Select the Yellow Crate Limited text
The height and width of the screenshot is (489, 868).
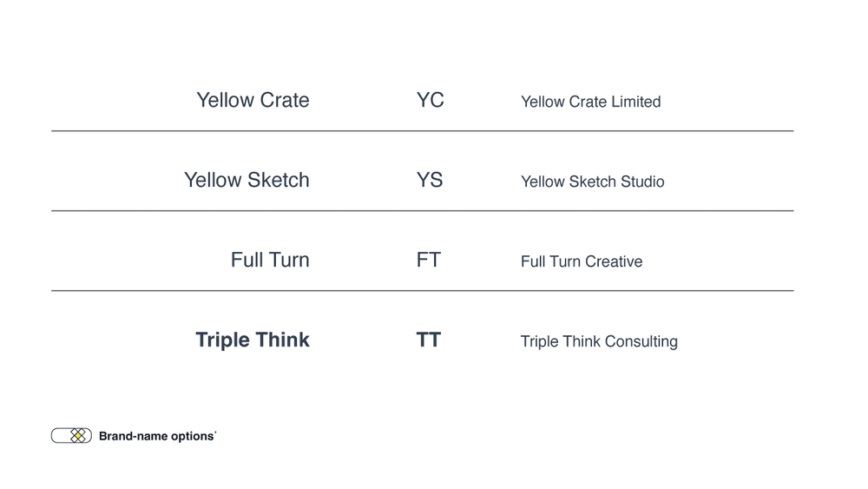(590, 102)
